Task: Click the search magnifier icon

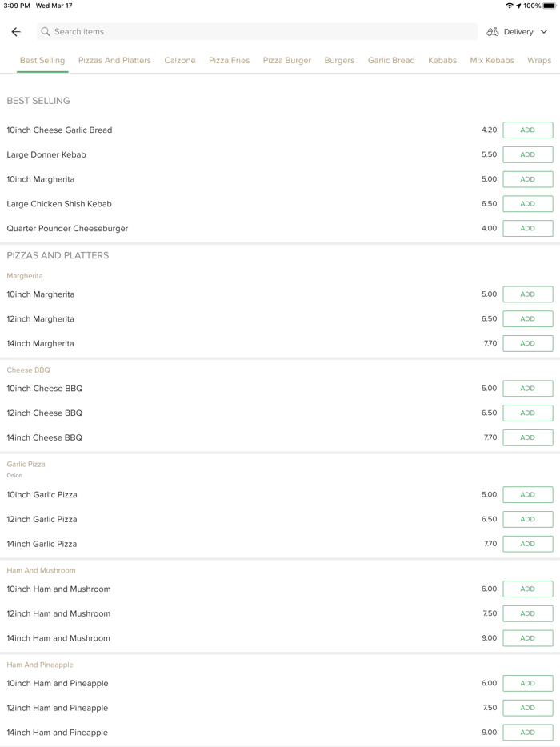Action: click(x=46, y=32)
